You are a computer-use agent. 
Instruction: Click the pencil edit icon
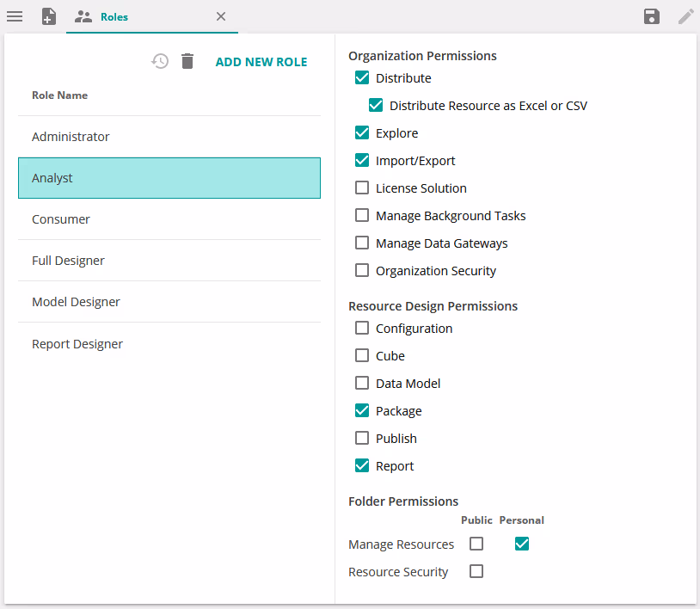point(685,16)
